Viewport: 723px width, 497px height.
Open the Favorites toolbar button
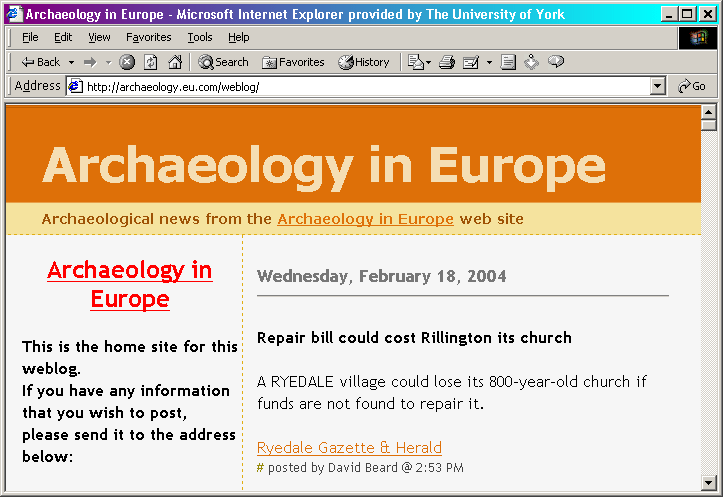[293, 62]
